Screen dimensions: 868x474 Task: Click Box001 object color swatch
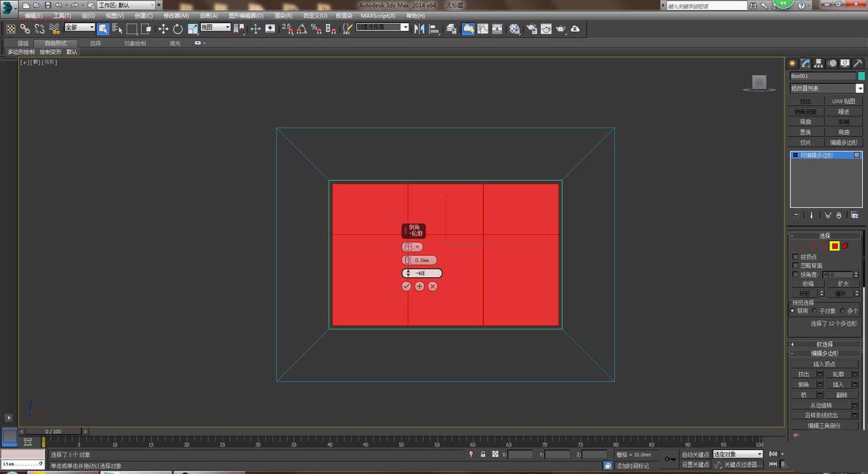click(861, 76)
